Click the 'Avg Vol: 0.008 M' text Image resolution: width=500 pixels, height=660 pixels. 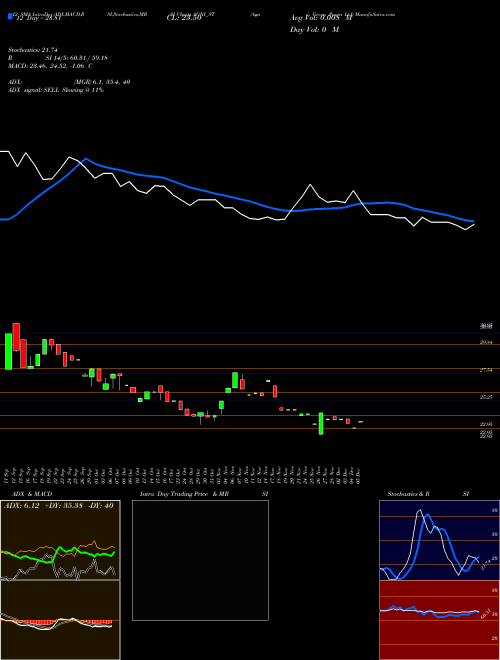pos(321,18)
